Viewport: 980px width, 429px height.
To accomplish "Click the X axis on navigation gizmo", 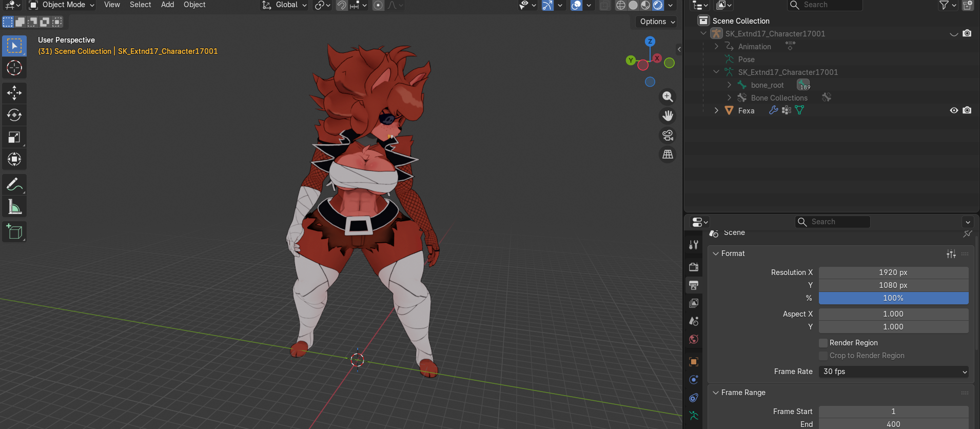I will (657, 59).
